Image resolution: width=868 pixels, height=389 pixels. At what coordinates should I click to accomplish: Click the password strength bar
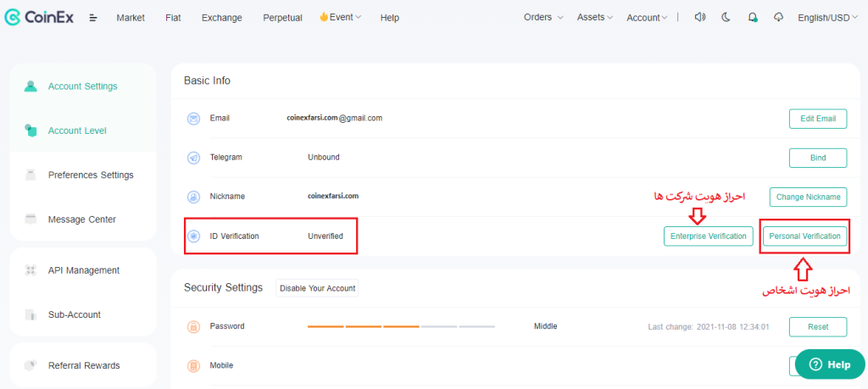pyautogui.click(x=401, y=326)
